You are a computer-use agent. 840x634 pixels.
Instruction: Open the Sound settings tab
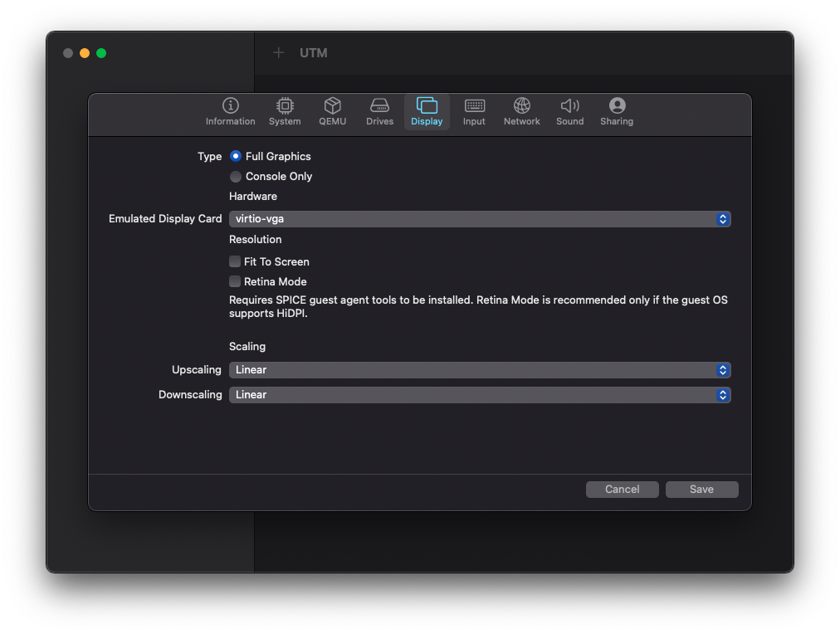(569, 112)
